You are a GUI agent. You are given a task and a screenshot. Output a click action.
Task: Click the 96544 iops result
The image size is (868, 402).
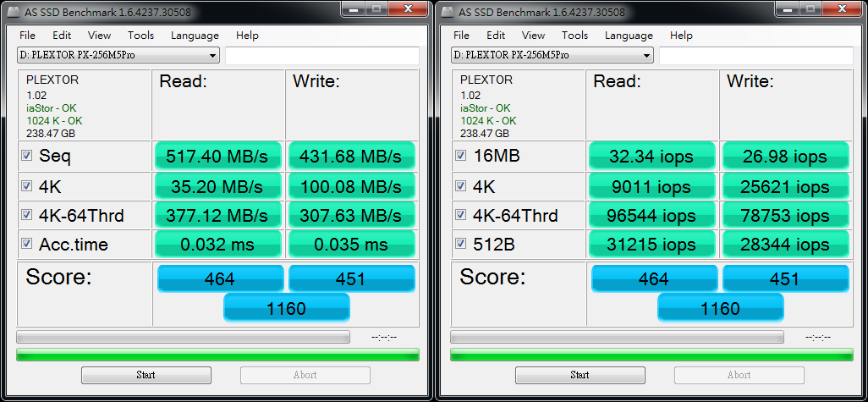[x=652, y=215]
